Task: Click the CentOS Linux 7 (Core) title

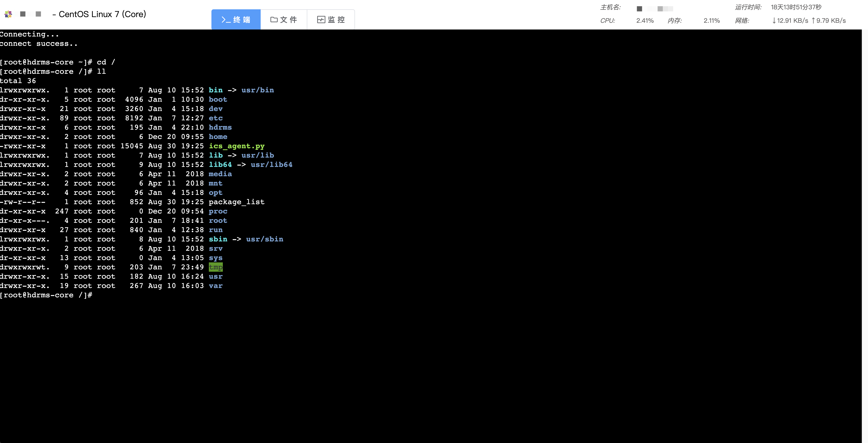Action: pyautogui.click(x=102, y=14)
